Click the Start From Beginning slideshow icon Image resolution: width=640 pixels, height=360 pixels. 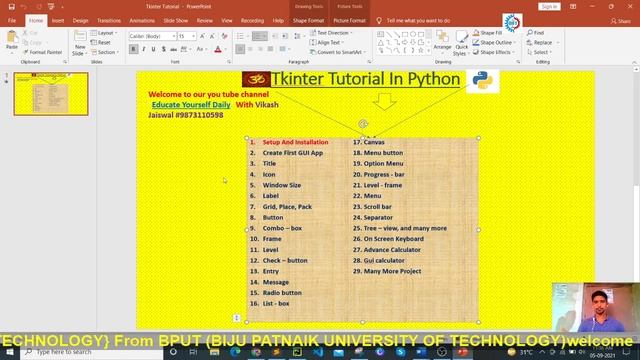coord(51,7)
